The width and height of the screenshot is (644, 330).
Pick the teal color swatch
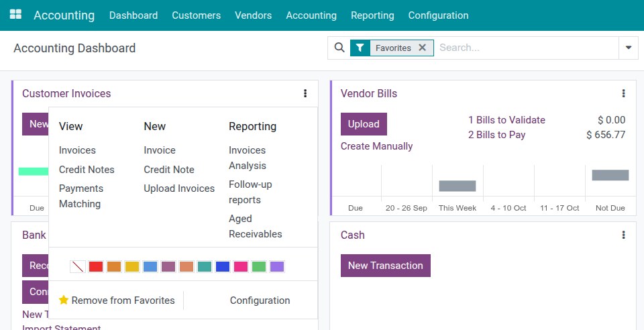[205, 267]
